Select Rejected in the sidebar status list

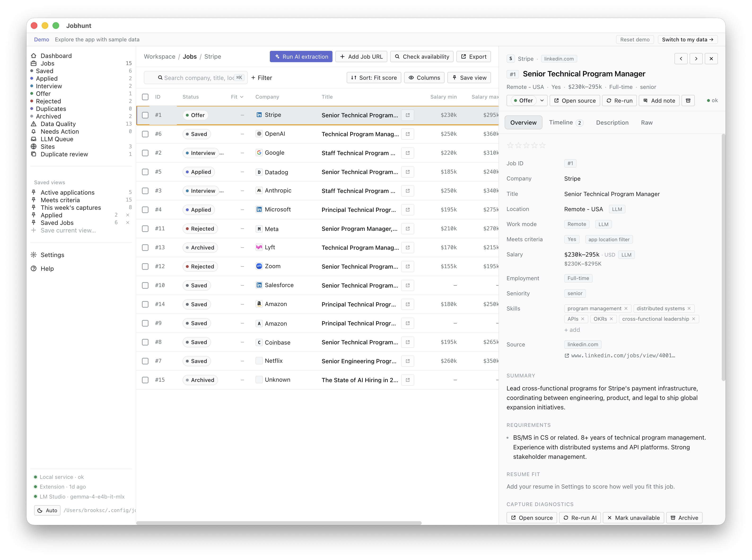(48, 101)
